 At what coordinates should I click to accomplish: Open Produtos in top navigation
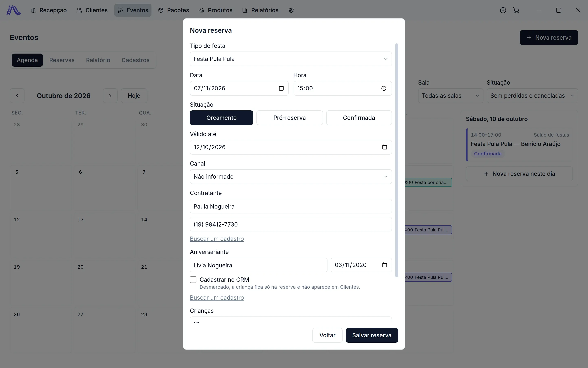[216, 10]
